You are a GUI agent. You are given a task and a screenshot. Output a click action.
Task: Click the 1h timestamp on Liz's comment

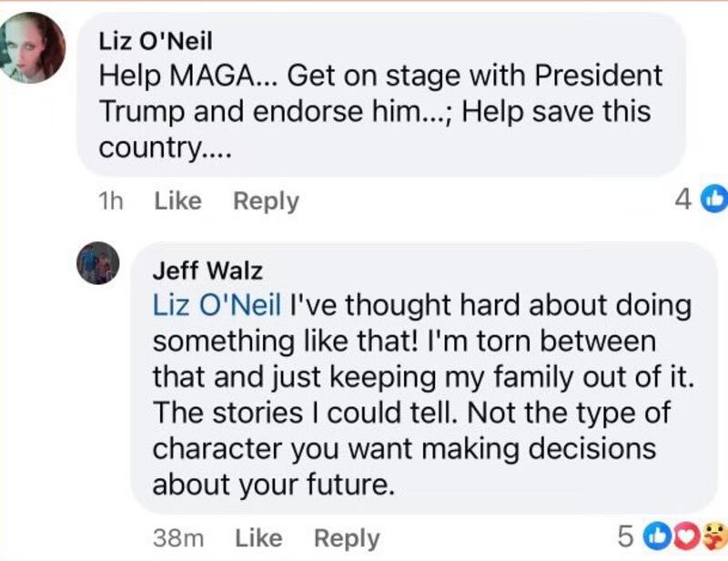(x=110, y=200)
